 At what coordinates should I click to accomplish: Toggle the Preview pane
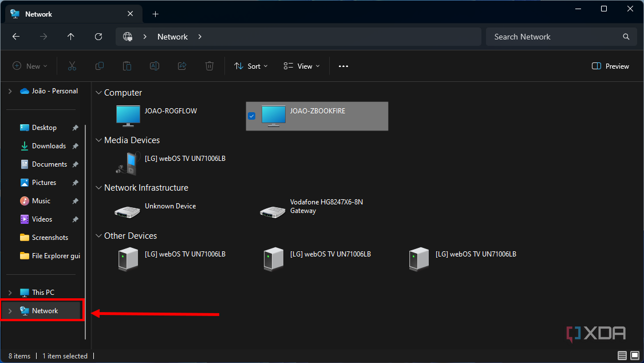610,66
